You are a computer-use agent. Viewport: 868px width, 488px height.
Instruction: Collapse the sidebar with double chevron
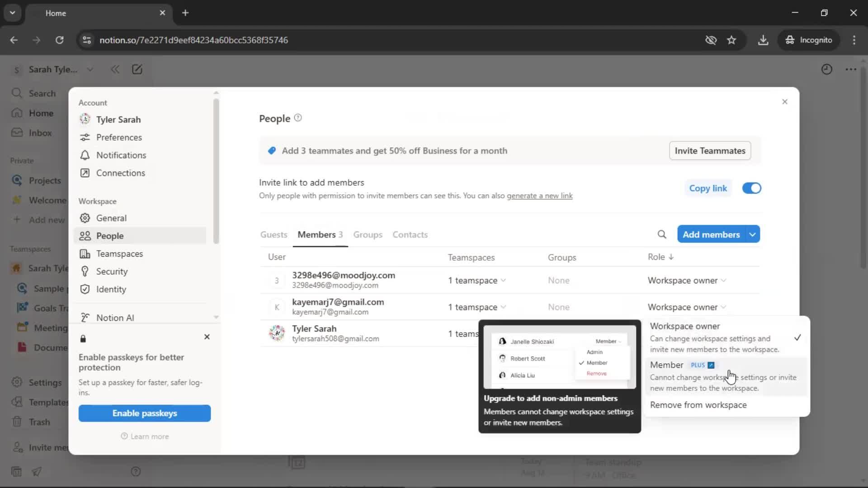pyautogui.click(x=115, y=70)
